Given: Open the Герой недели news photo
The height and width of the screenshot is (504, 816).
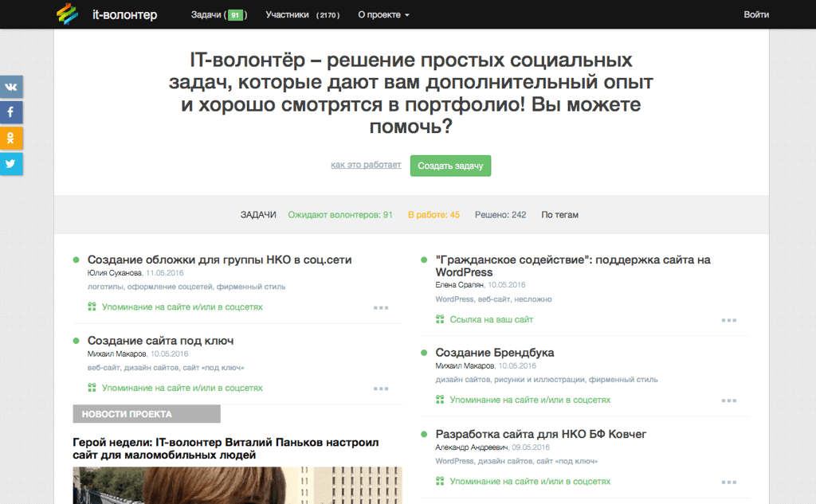Looking at the screenshot, I should 237,485.
